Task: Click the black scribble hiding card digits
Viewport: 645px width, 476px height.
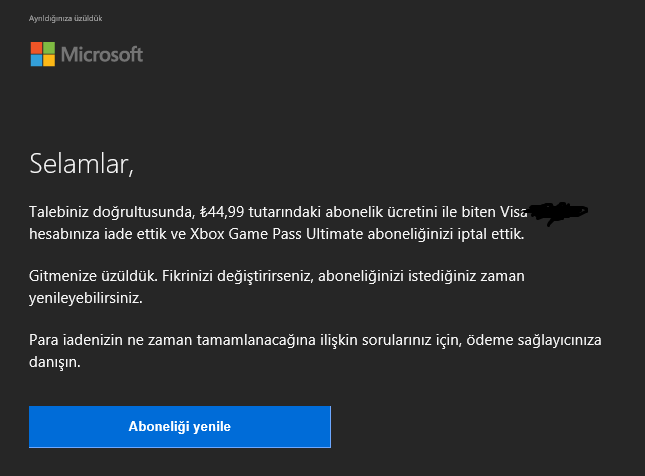Action: [558, 213]
